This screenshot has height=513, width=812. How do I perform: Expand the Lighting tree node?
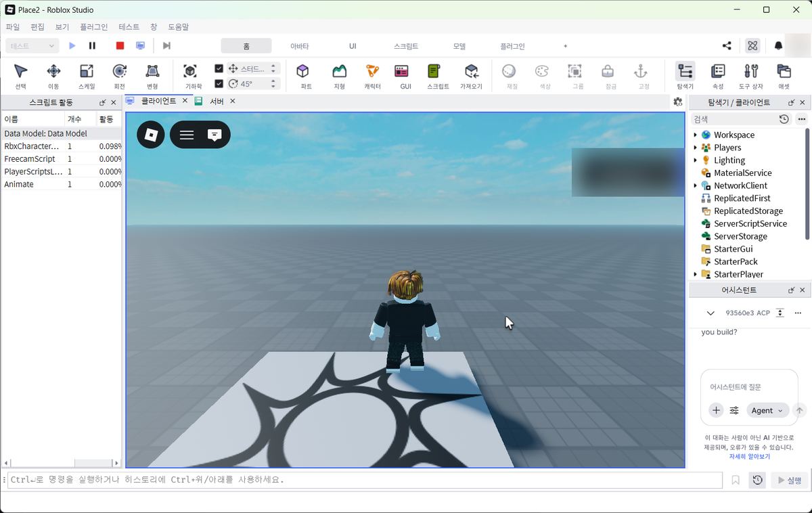click(x=695, y=160)
